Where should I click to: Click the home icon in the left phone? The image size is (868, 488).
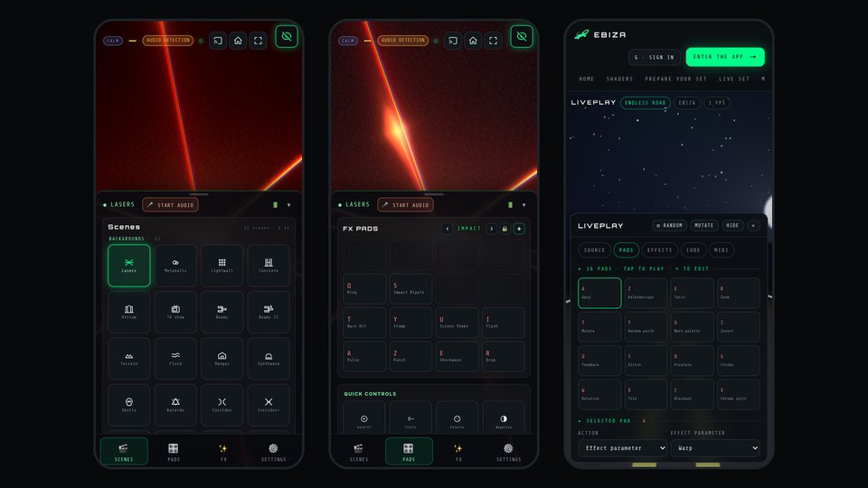[238, 41]
